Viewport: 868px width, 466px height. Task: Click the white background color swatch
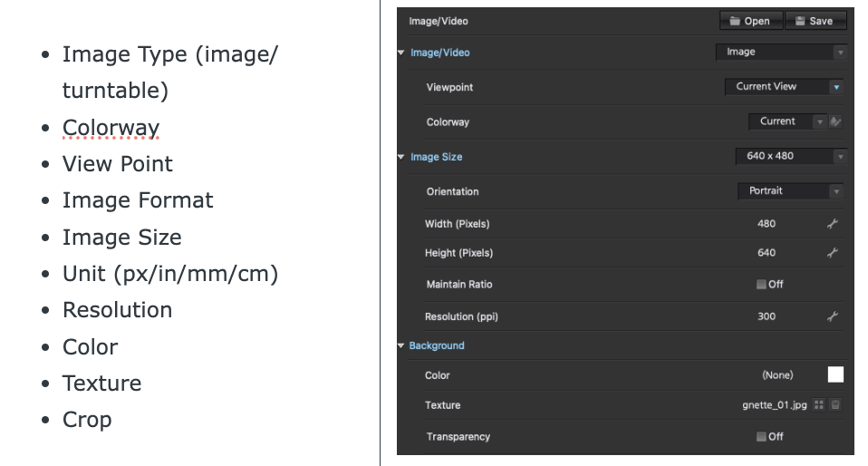pos(835,374)
